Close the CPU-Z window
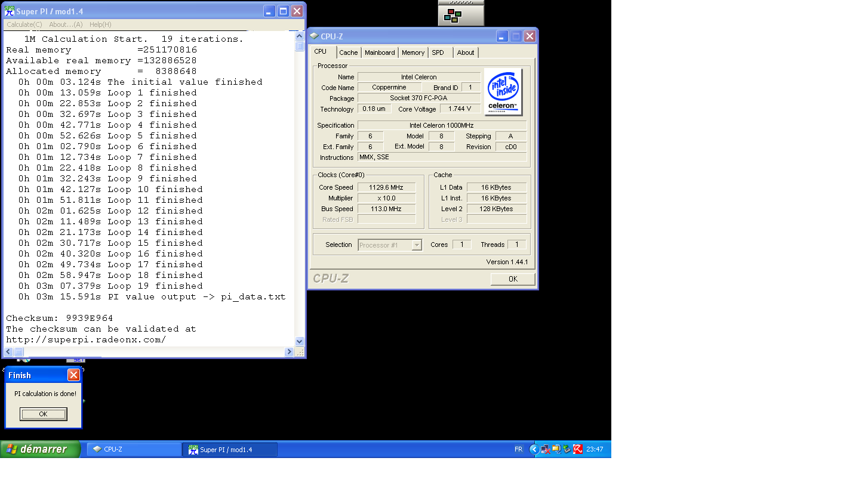Viewport: 868px width, 501px height. point(529,36)
